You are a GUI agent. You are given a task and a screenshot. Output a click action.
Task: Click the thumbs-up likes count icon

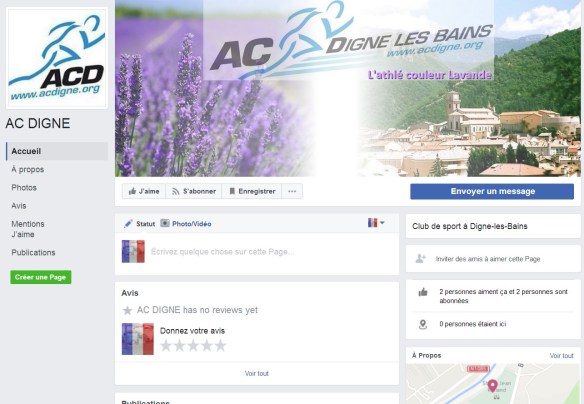[423, 292]
